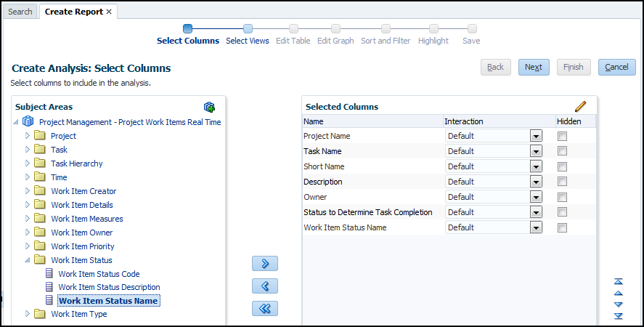
Task: Enable Hidden for Work Item Status Name
Action: click(x=562, y=227)
